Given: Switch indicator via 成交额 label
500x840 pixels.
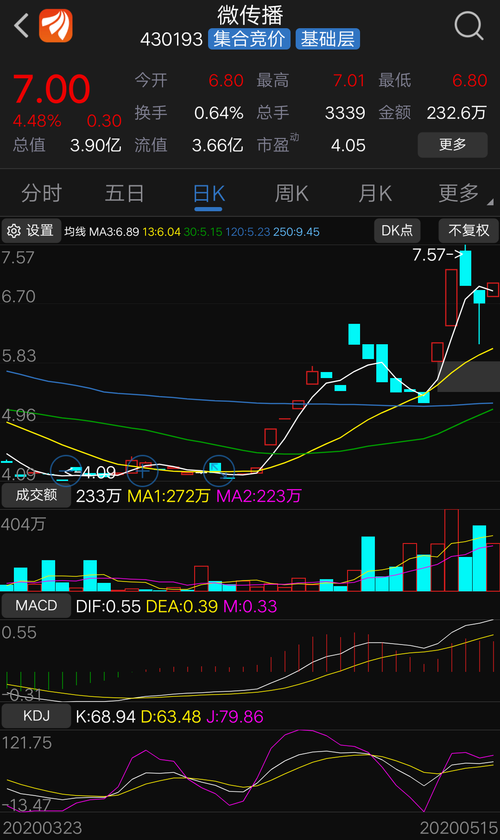Looking at the screenshot, I should pyautogui.click(x=36, y=495).
